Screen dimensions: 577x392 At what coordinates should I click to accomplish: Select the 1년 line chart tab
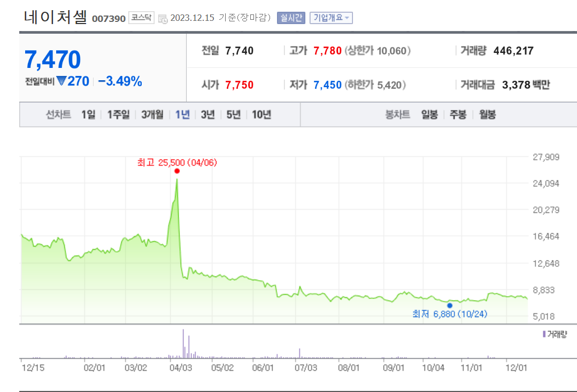(182, 114)
